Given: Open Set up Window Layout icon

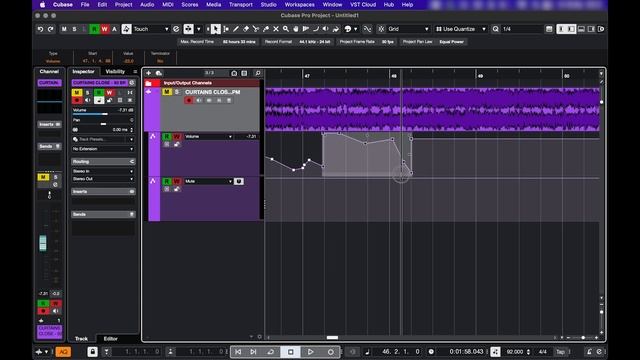Looking at the screenshot, I should point(549,29).
